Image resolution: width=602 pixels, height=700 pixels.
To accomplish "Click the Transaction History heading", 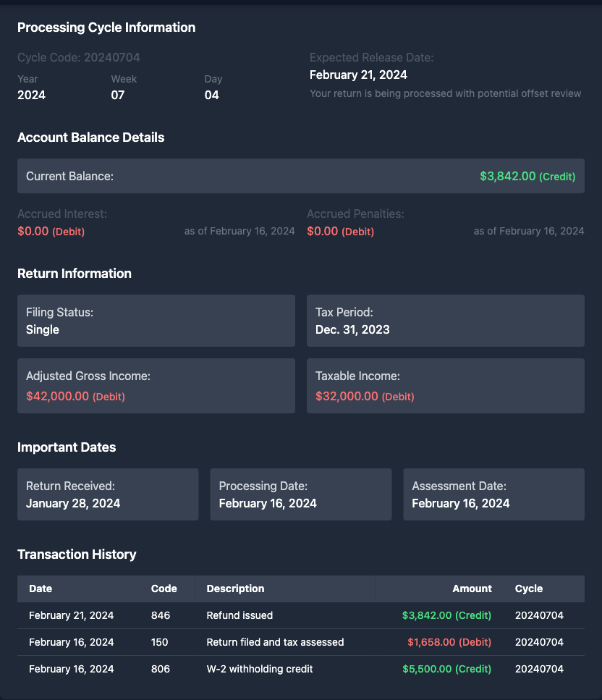I will click(77, 554).
